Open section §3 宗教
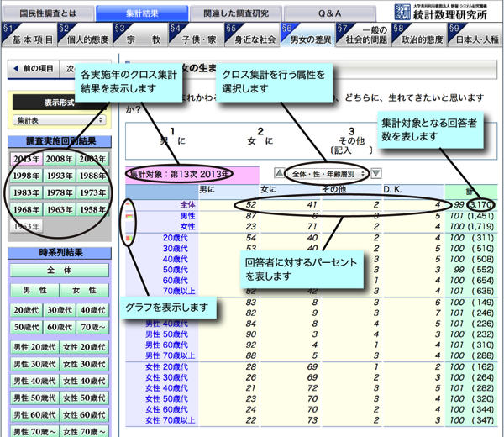 [139, 35]
